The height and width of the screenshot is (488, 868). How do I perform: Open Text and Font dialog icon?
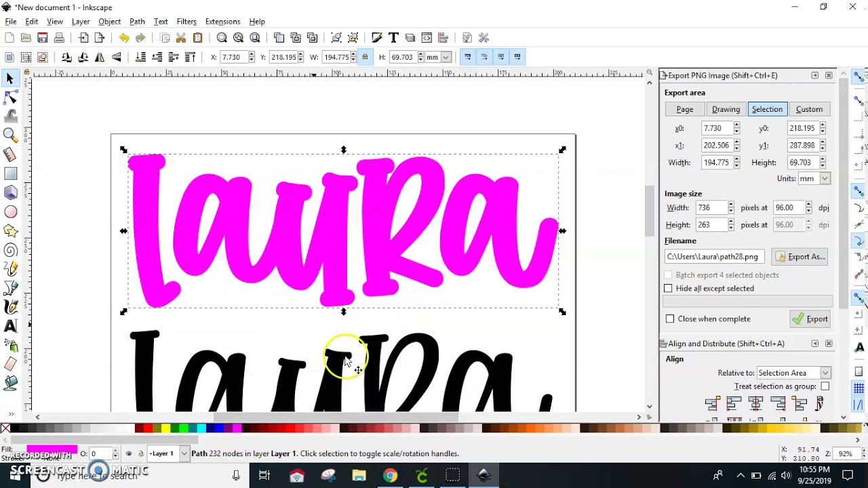coord(393,38)
